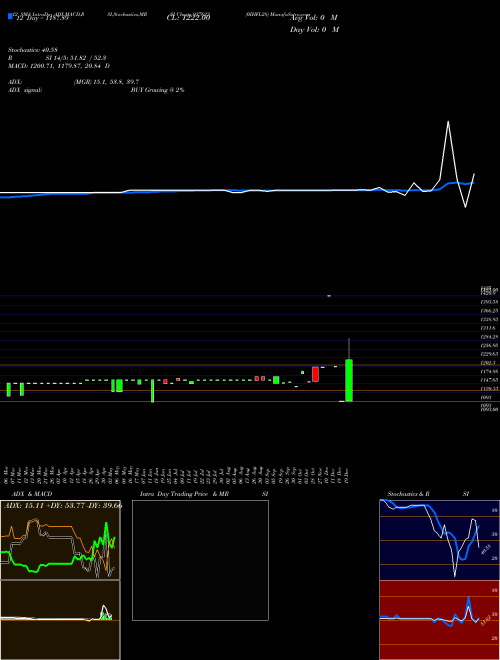500x660 pixels.
Task: Click the '1174.98' price axis label
Action: (489, 372)
